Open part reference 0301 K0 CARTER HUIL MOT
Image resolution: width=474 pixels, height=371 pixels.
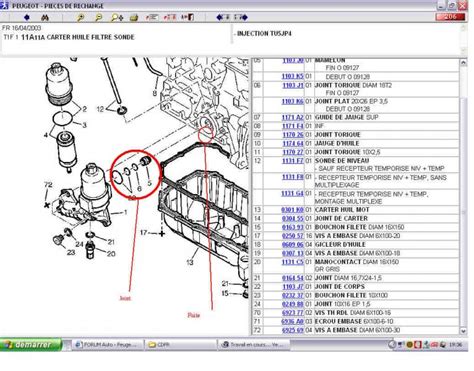coord(293,210)
